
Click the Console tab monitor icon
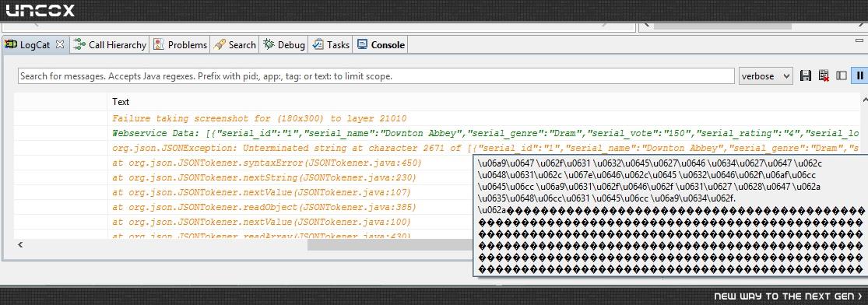[362, 45]
